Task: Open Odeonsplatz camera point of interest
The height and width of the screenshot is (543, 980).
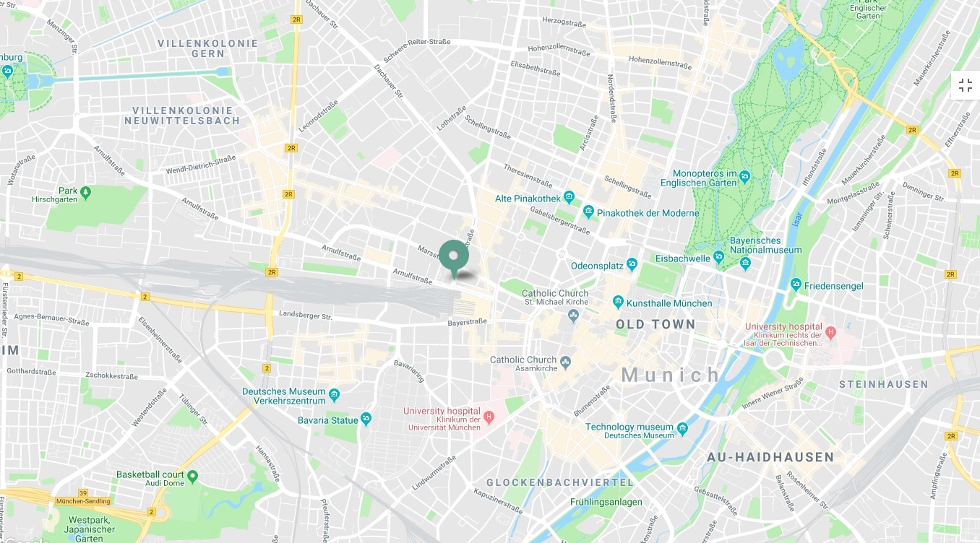Action: point(632,265)
